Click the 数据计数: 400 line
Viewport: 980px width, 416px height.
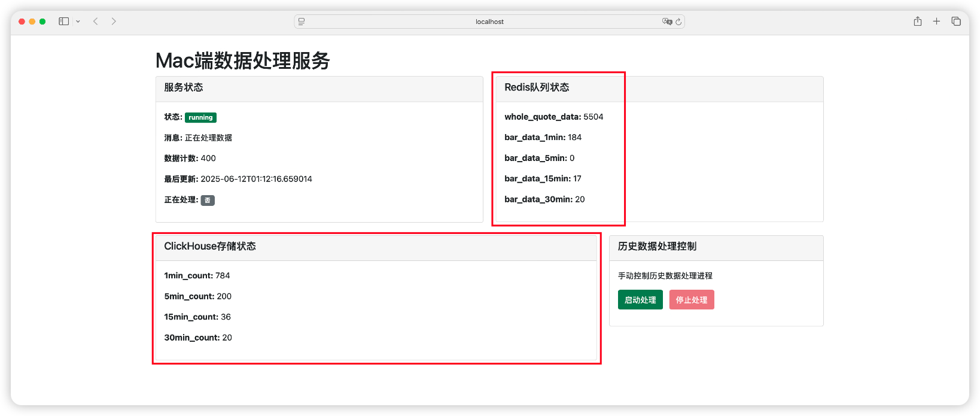click(190, 158)
